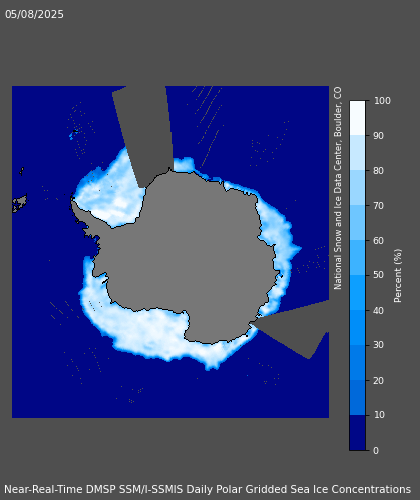This screenshot has height=500, width=420.
Task: Click the white 90-100 percent colorbar segment
Action: pyautogui.click(x=357, y=118)
